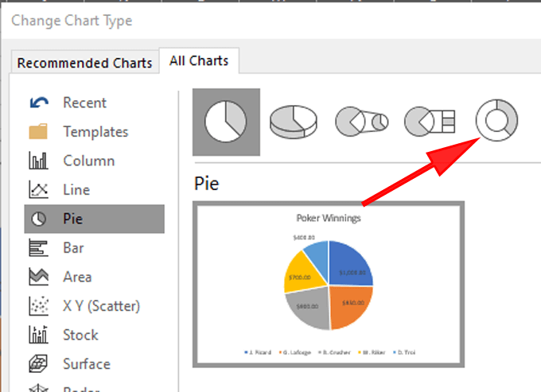The image size is (541, 392).
Task: Click the Recent charts icon in sidebar
Action: coord(39,103)
